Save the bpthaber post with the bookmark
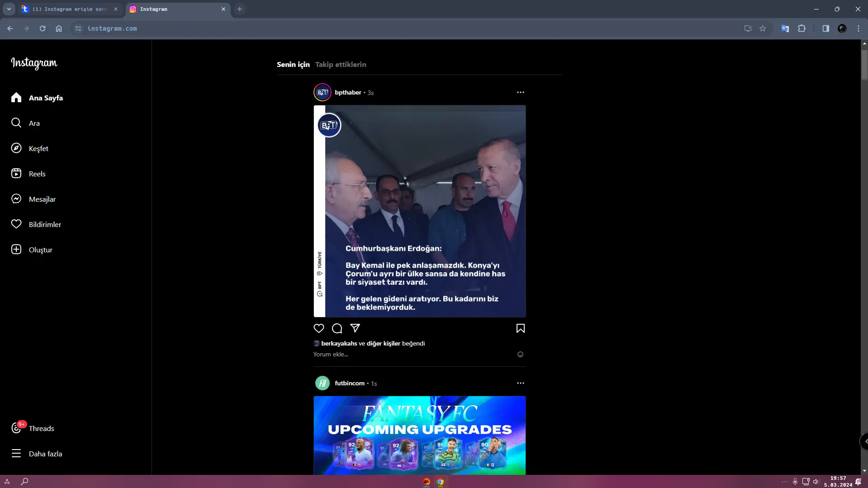This screenshot has height=488, width=868. (x=521, y=328)
